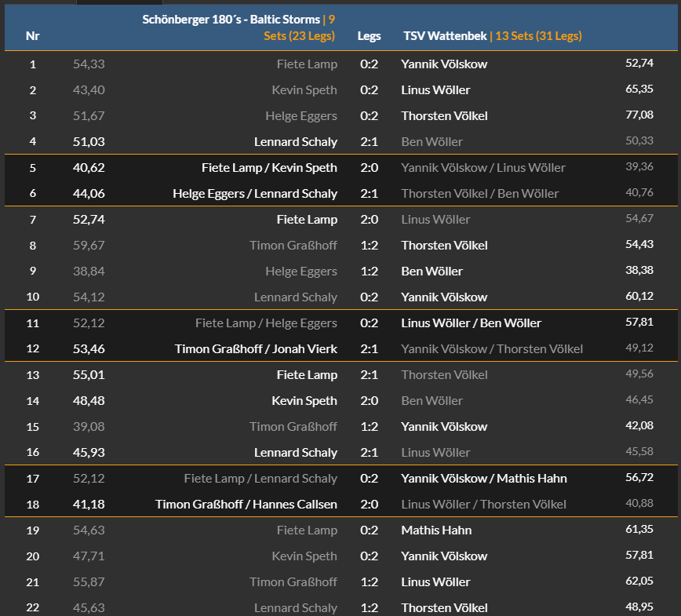Click Linus Wöller in match 7
The width and height of the screenshot is (681, 616).
click(435, 220)
